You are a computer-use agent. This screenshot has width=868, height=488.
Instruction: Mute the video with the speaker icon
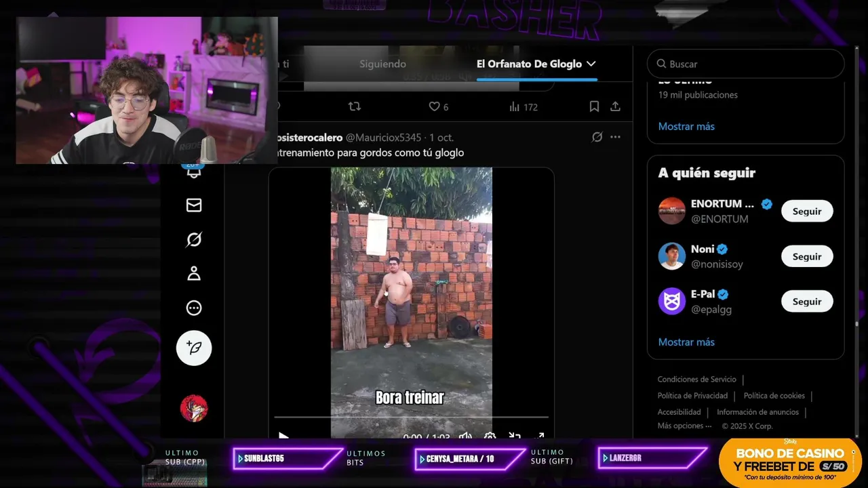tap(465, 436)
